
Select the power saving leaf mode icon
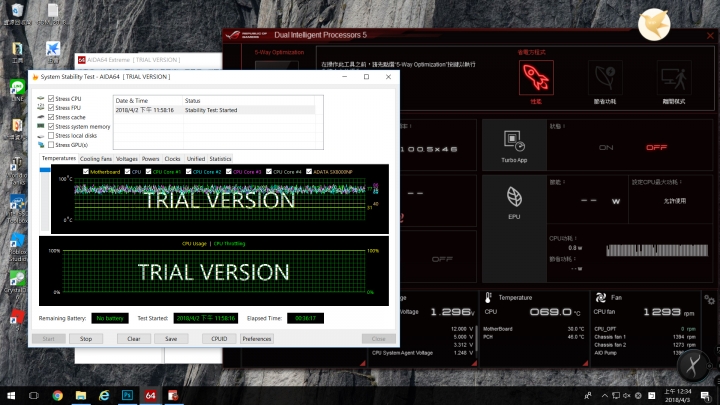point(605,77)
